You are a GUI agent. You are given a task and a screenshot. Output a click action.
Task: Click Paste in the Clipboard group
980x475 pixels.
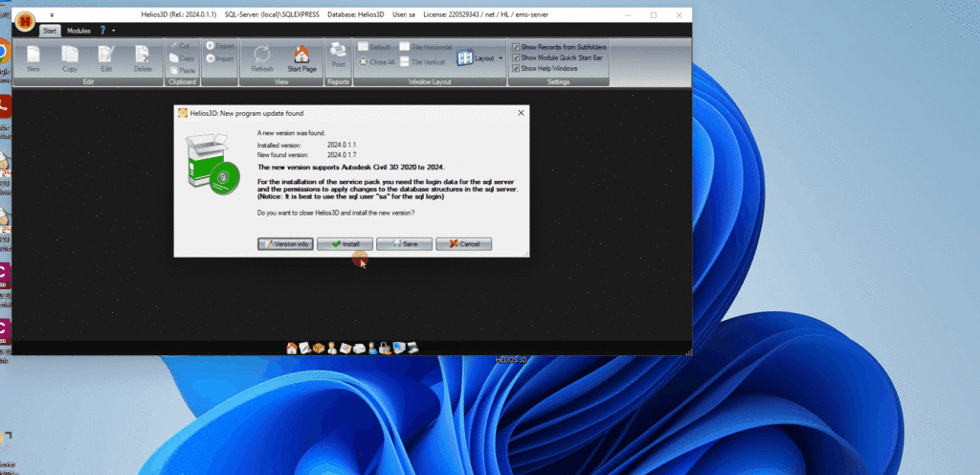[x=182, y=71]
